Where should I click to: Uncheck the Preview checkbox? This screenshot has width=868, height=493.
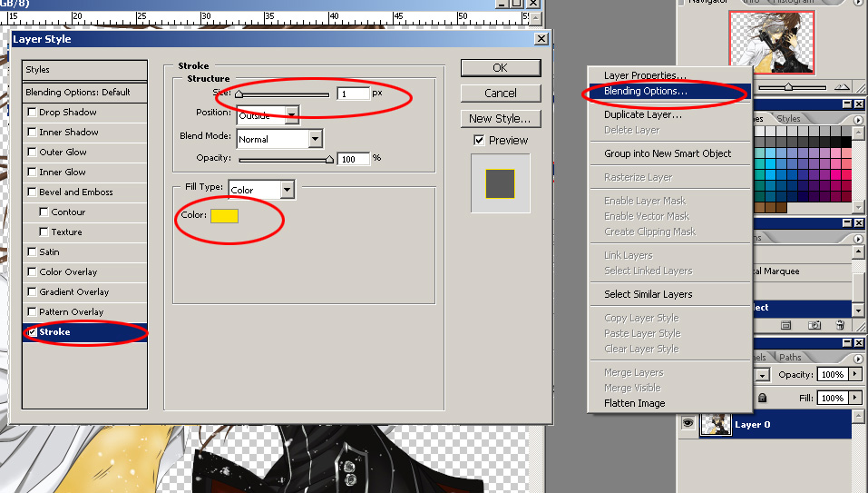tap(479, 141)
